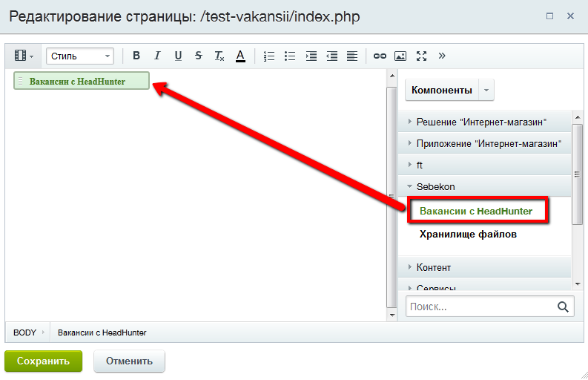This screenshot has height=380, width=588.
Task: Click the editor scrollbar down arrow
Action: (x=392, y=315)
